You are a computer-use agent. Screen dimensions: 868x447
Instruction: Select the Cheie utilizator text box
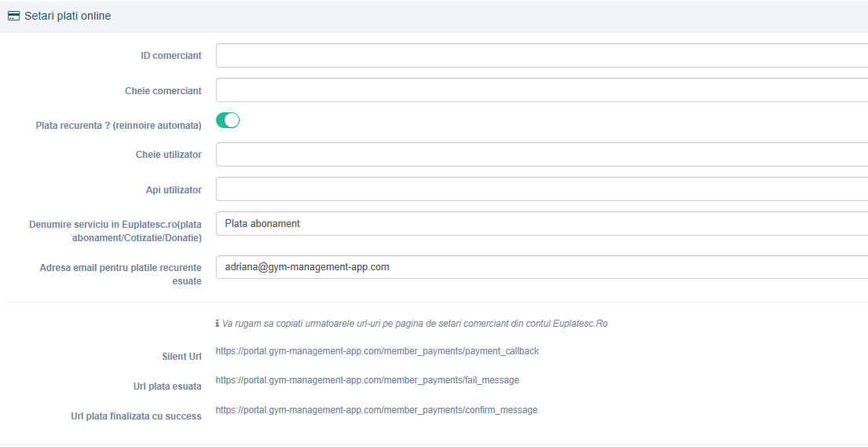542,155
